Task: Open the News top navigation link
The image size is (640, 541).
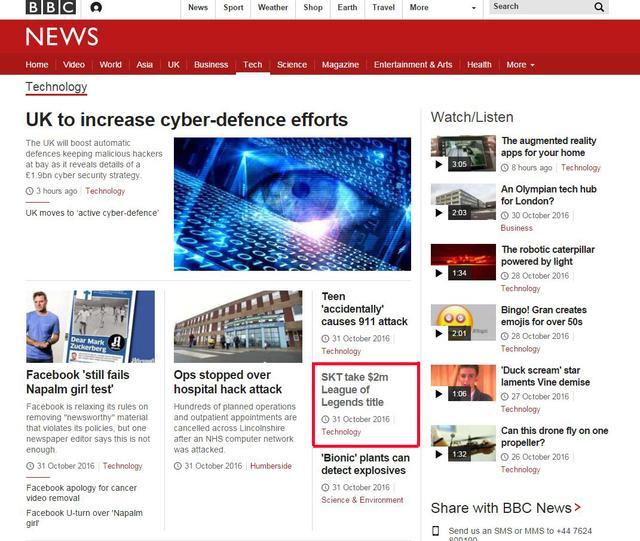Action: 198,7
